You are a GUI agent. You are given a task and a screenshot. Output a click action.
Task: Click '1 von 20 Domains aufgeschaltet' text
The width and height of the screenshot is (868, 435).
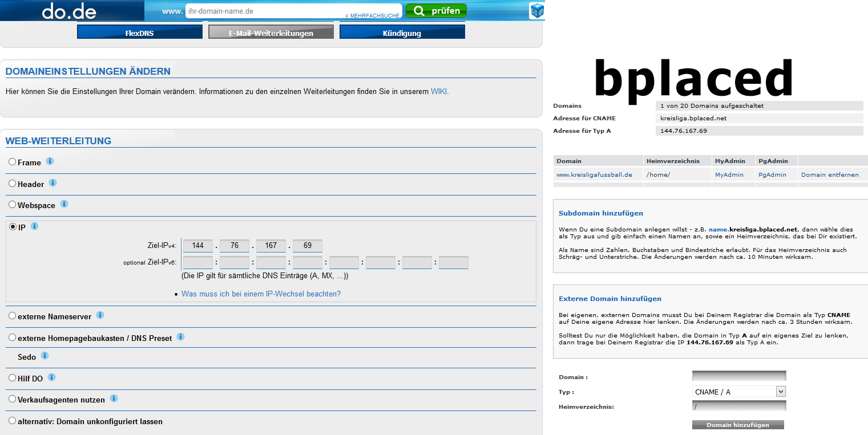(x=712, y=105)
